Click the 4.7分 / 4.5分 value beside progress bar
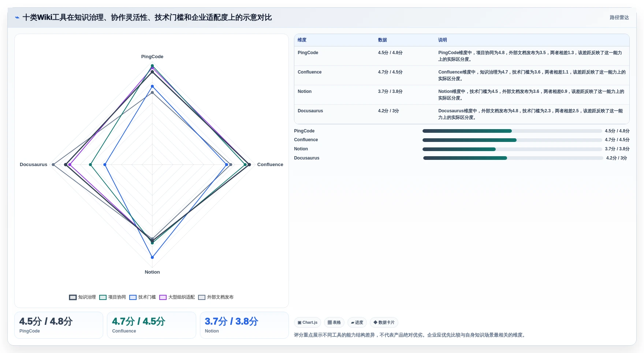The height and width of the screenshot is (353, 644). [617, 140]
